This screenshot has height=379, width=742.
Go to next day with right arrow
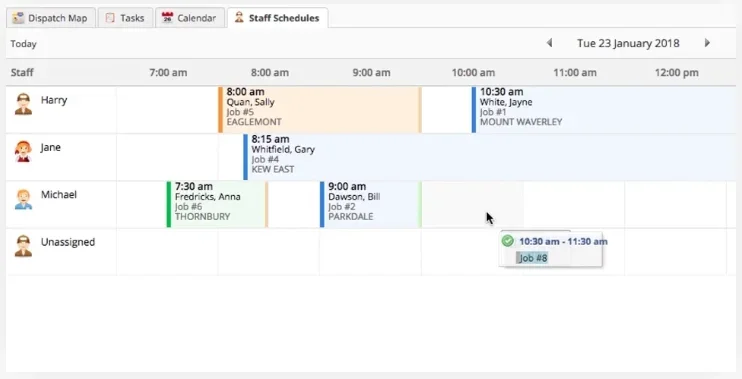707,43
